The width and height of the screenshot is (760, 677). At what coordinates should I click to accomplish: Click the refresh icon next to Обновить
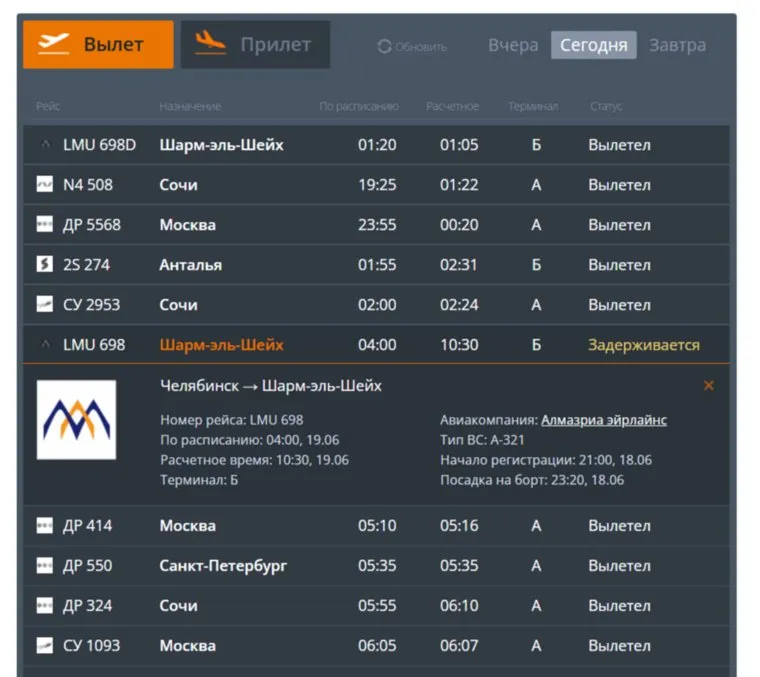[x=384, y=47]
